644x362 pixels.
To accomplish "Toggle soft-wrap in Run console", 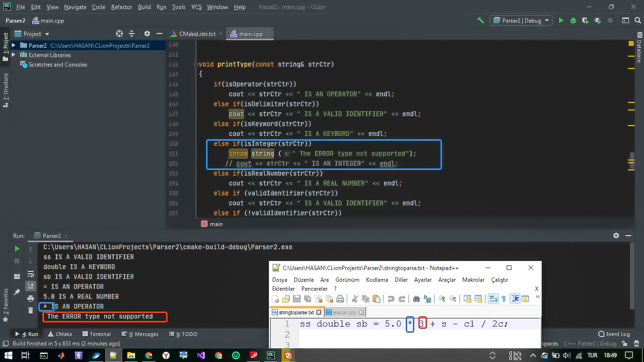I will point(31,274).
